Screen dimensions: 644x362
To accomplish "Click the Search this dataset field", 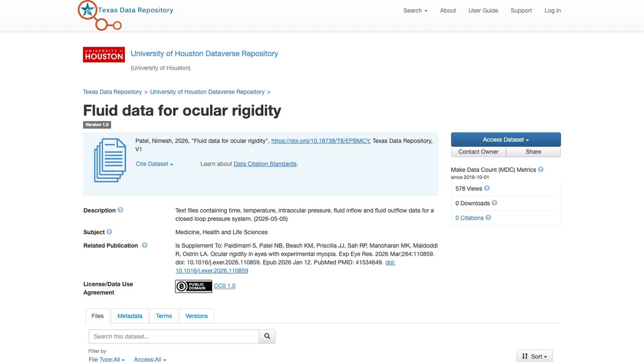I will tap(174, 336).
